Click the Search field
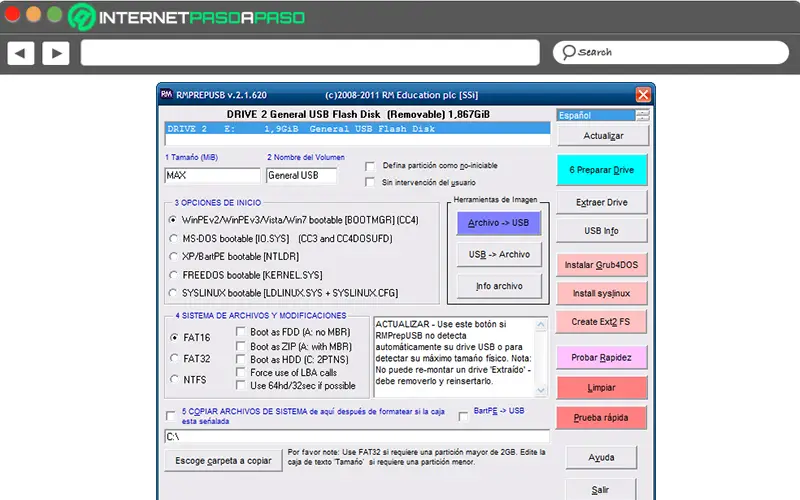The height and width of the screenshot is (500, 800). [x=671, y=53]
